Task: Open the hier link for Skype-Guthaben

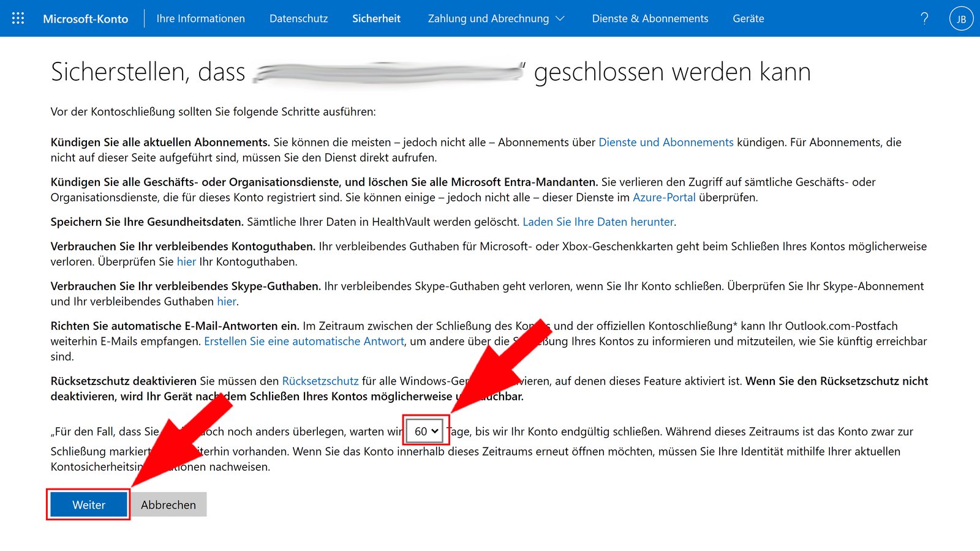Action: (226, 301)
